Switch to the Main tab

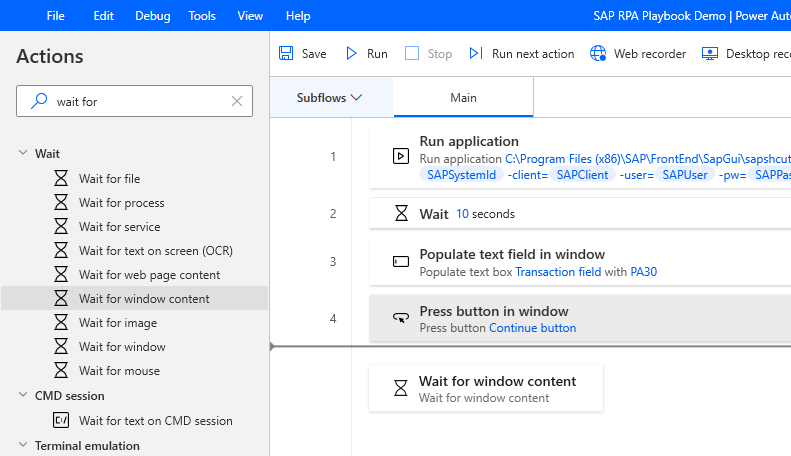tap(463, 97)
